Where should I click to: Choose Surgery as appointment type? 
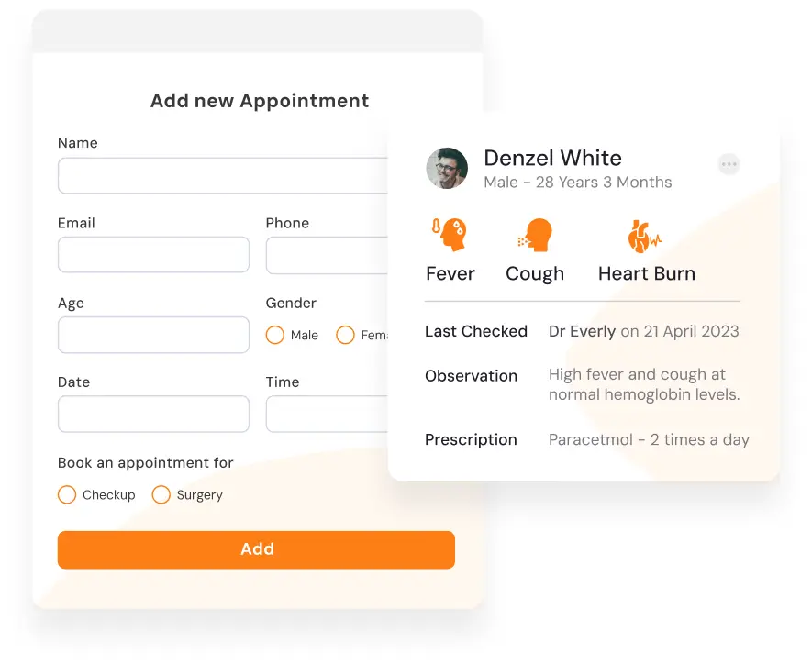pos(161,494)
